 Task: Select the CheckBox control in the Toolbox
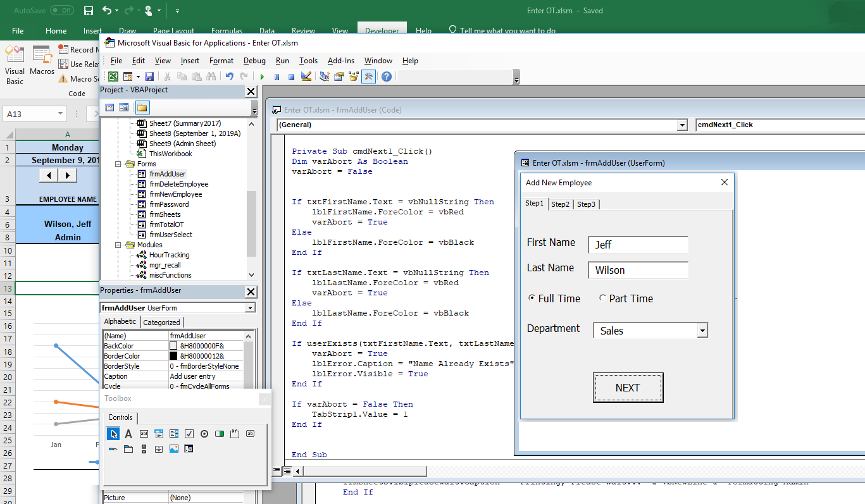pos(189,434)
